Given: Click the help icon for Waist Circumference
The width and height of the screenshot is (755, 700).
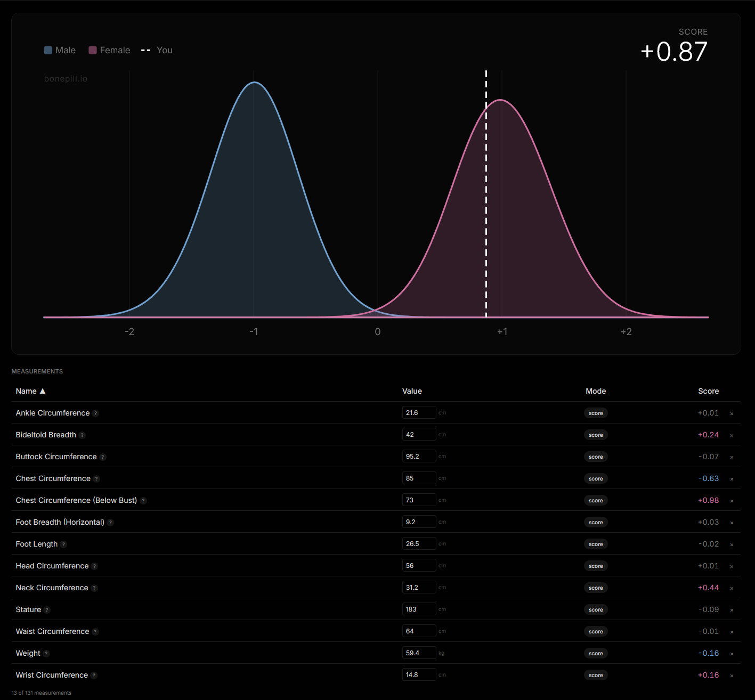Looking at the screenshot, I should point(95,632).
